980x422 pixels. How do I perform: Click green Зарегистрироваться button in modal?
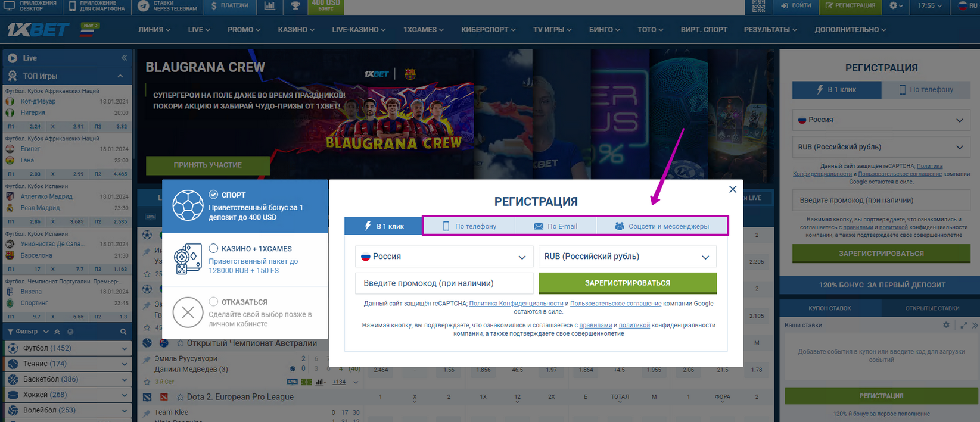point(627,283)
